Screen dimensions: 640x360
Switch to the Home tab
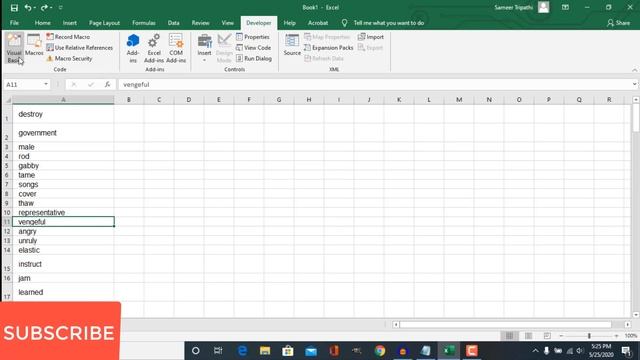click(x=42, y=23)
